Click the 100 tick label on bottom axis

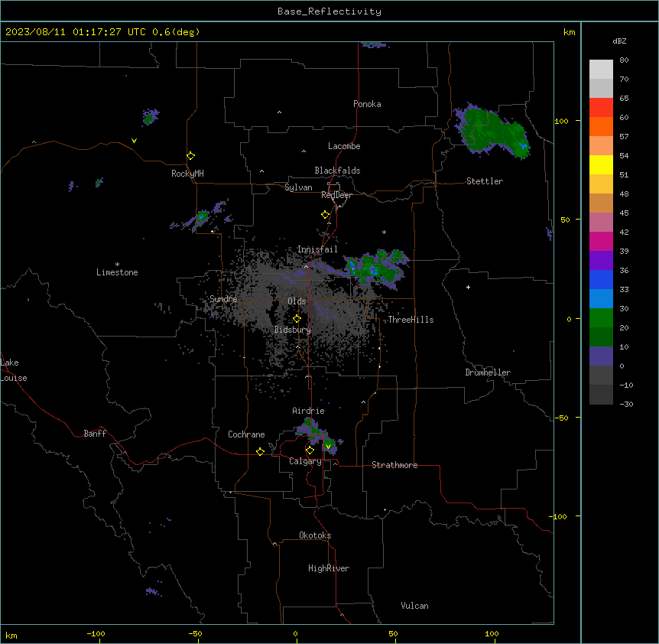pos(492,633)
